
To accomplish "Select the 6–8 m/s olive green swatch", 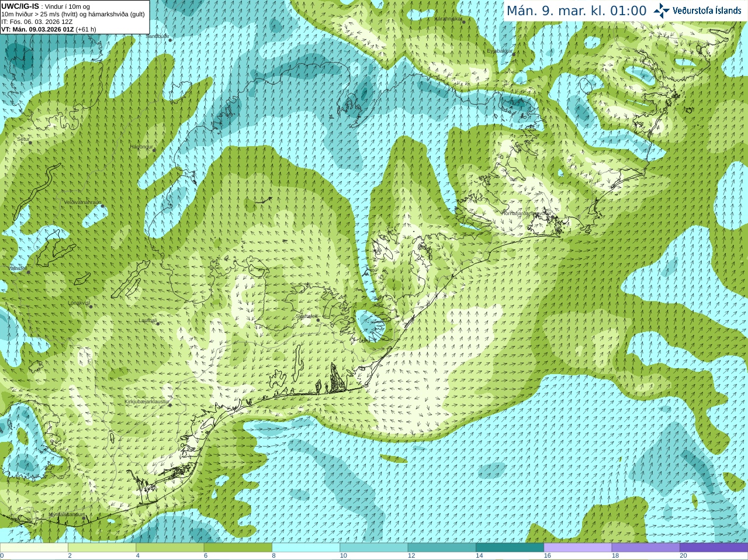I will pyautogui.click(x=238, y=548).
